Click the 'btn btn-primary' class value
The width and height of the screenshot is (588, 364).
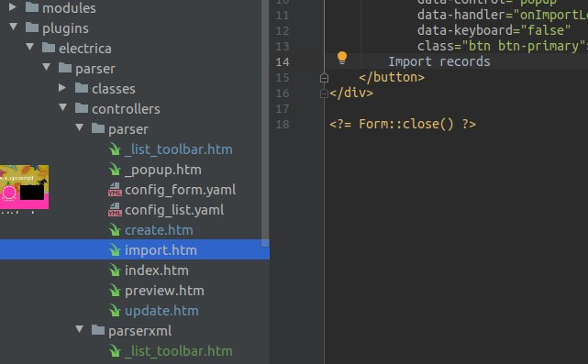point(524,46)
